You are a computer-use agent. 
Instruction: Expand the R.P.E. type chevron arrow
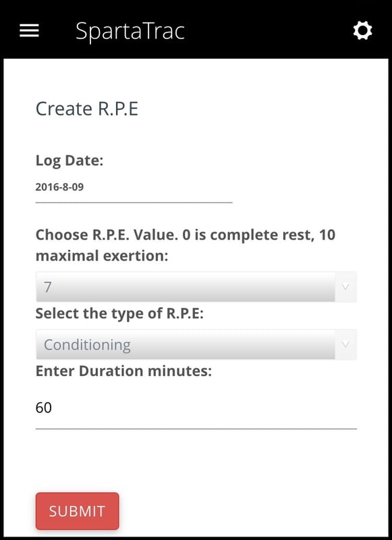coord(345,345)
